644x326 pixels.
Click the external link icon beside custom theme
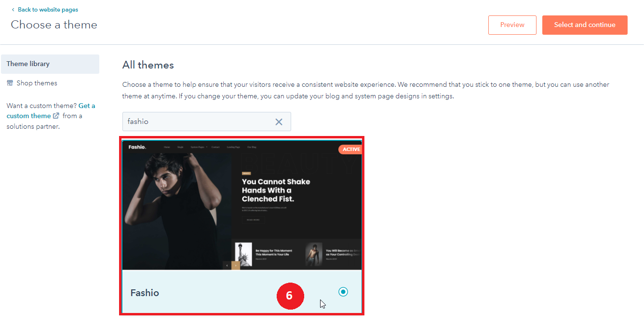(56, 116)
